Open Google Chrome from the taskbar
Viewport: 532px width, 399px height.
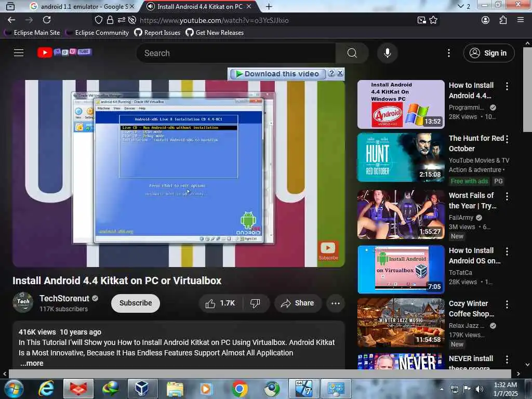(239, 389)
